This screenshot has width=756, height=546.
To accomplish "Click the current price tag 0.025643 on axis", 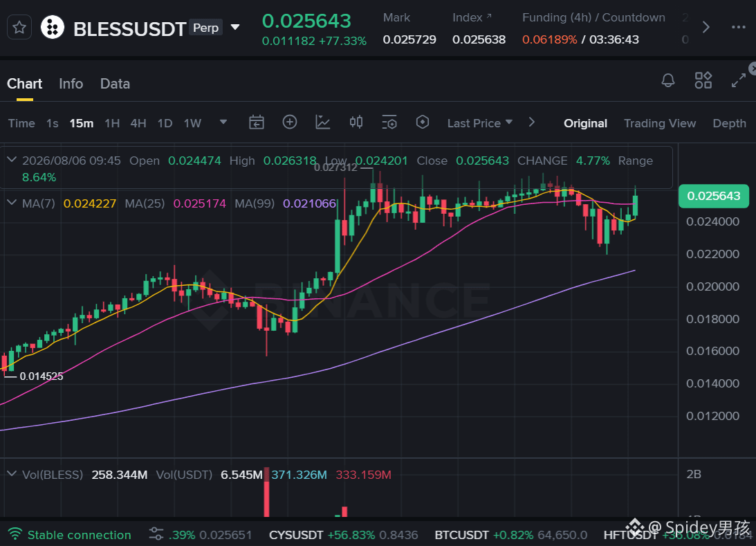I will coord(714,196).
